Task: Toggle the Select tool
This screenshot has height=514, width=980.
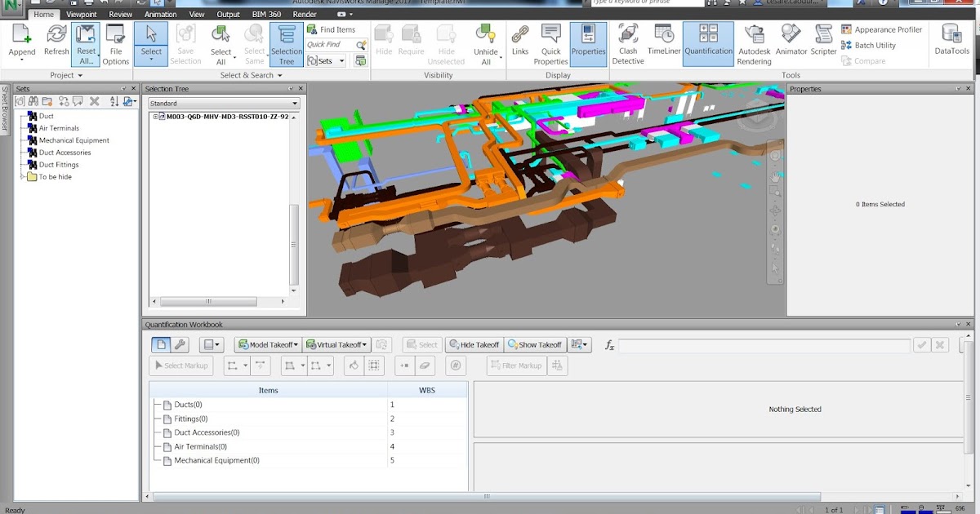Action: pyautogui.click(x=151, y=44)
